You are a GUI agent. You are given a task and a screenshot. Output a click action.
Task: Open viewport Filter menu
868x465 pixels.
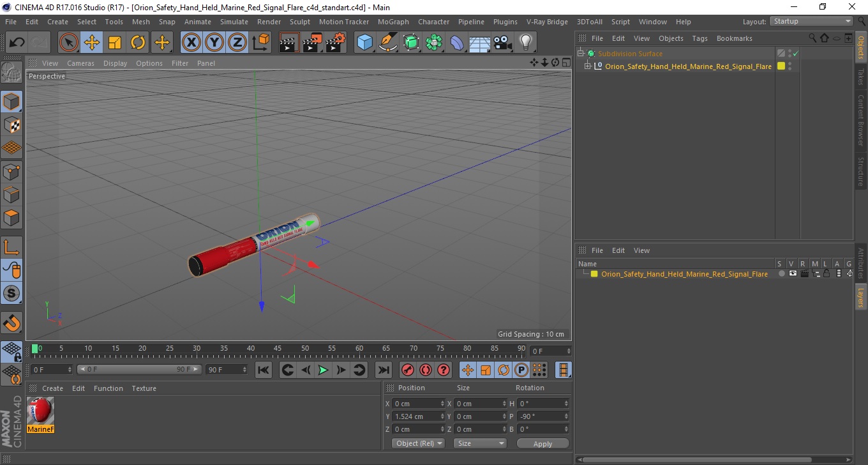coord(180,63)
